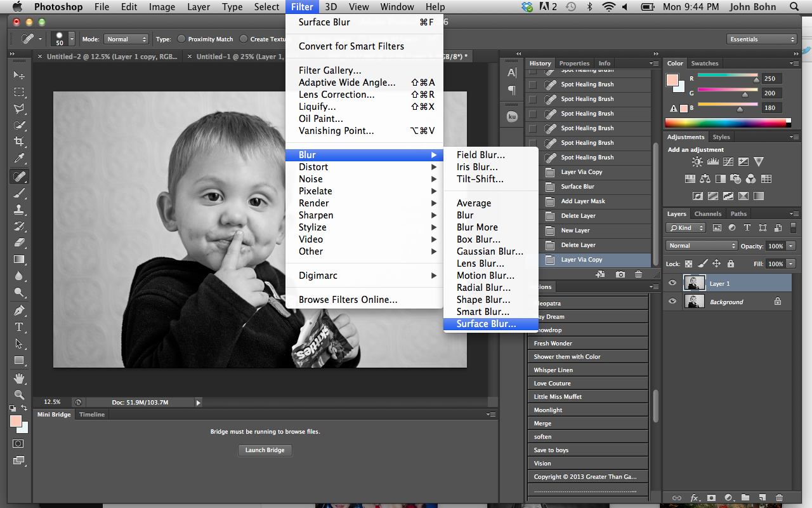The image size is (812, 508).
Task: Select the Pen tool
Action: (x=19, y=311)
